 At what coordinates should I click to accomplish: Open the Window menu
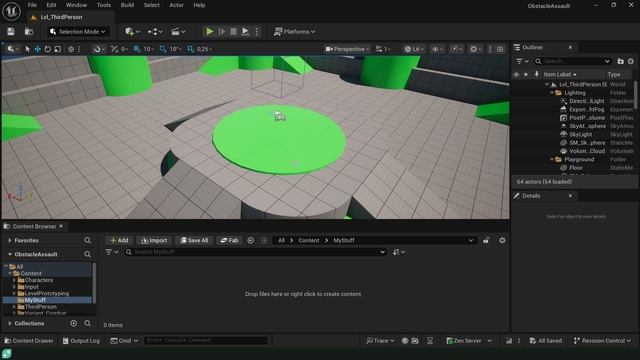(76, 5)
